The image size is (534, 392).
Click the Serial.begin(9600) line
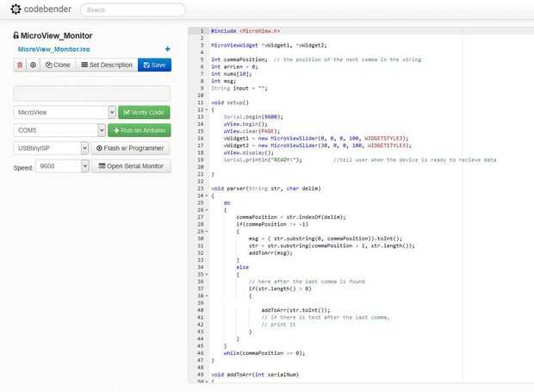pos(253,117)
